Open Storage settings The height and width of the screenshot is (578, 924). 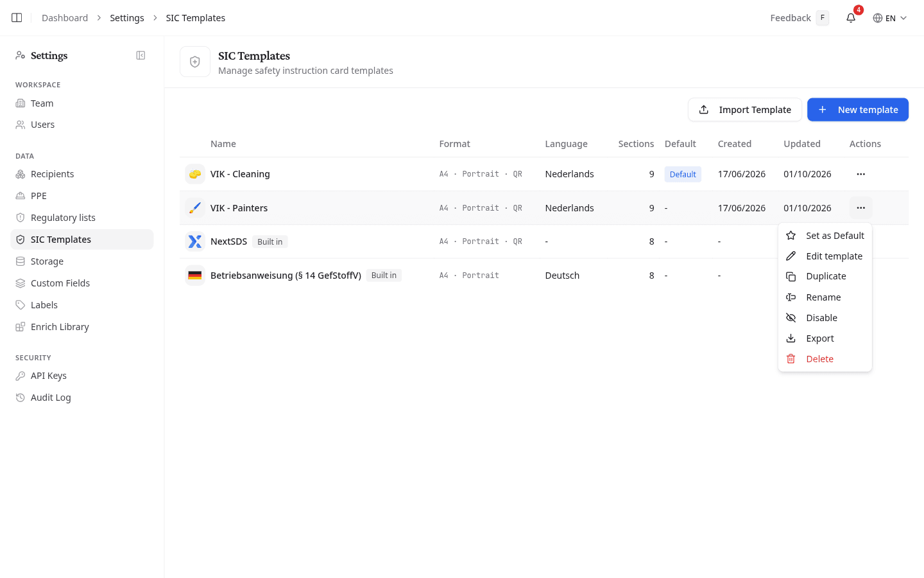coord(82,261)
